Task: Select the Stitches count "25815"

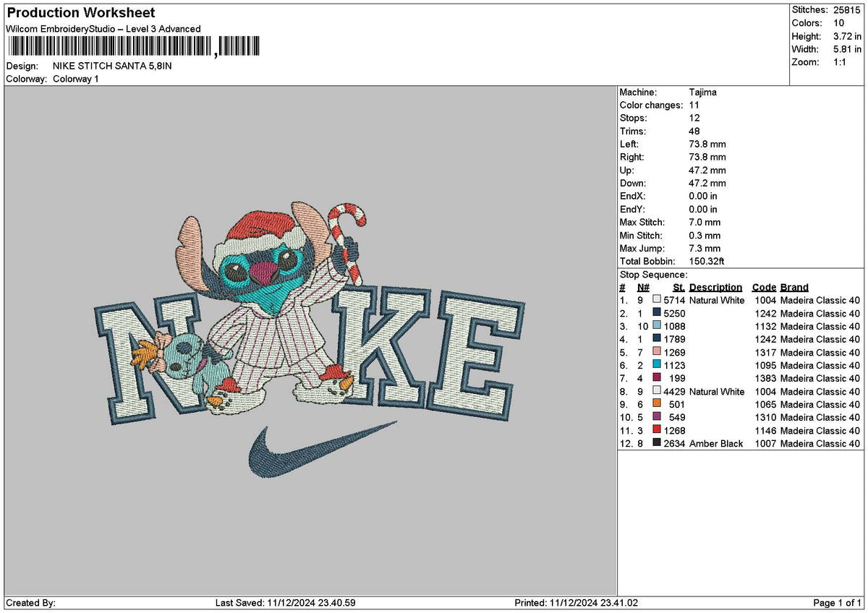Action: [847, 10]
